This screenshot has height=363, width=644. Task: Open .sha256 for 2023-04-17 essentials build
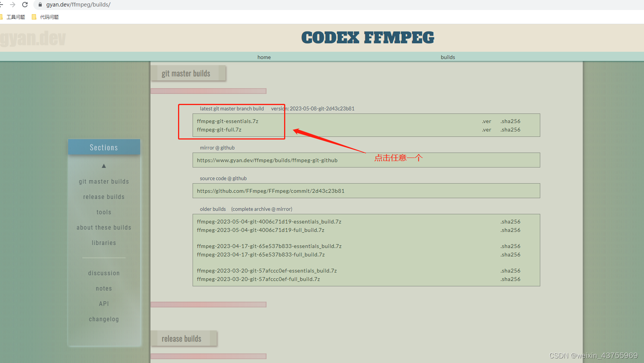510,246
